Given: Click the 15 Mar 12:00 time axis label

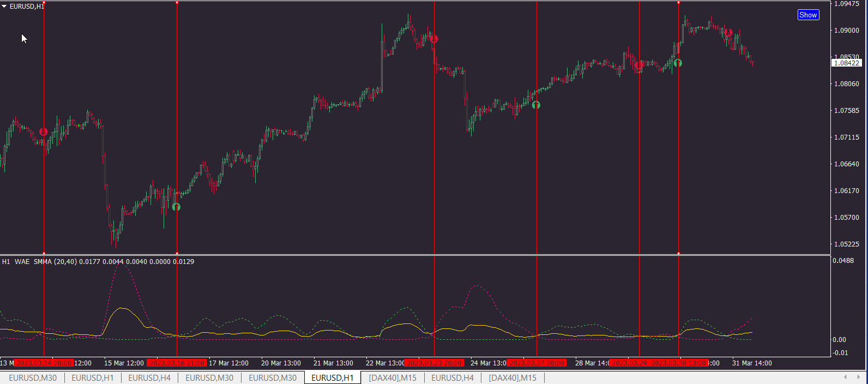Looking at the screenshot, I should point(124,363).
